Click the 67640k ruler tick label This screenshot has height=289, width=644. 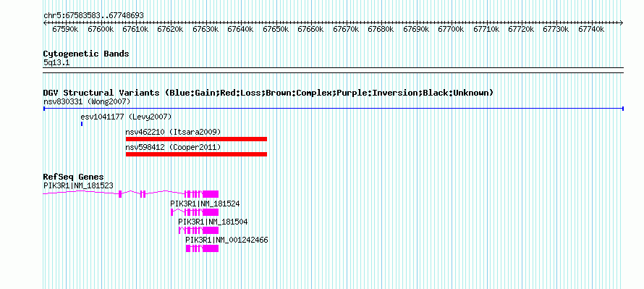[x=241, y=29]
